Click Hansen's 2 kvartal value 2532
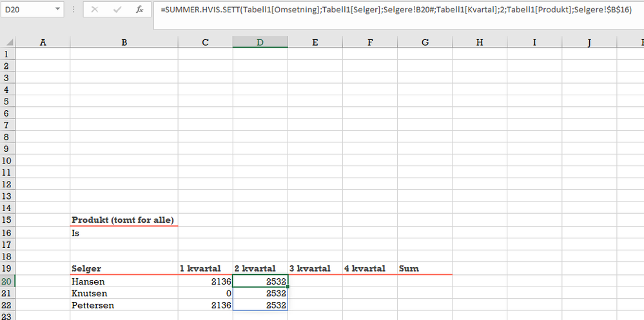 point(260,281)
